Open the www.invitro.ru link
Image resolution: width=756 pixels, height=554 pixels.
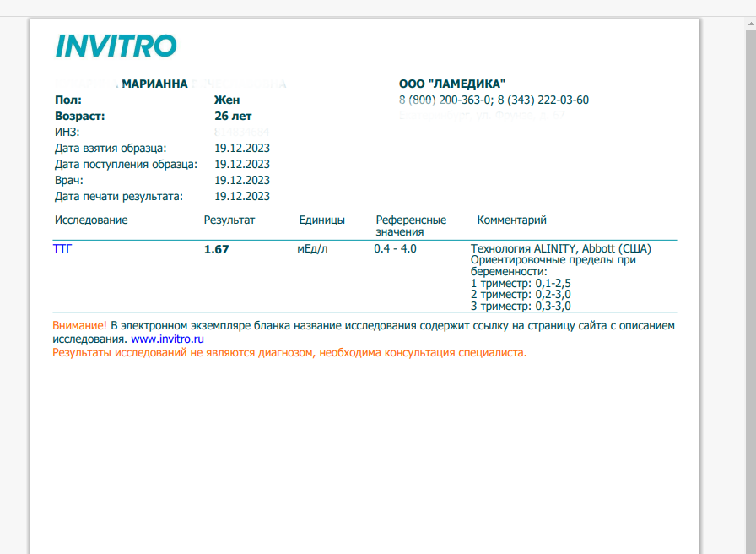click(168, 339)
